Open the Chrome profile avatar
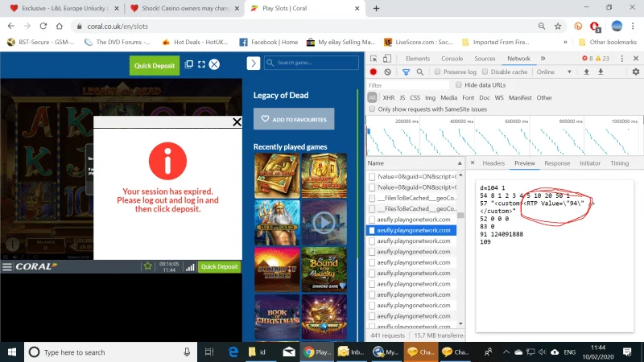Viewport: 644px width, 362px height. click(617, 27)
